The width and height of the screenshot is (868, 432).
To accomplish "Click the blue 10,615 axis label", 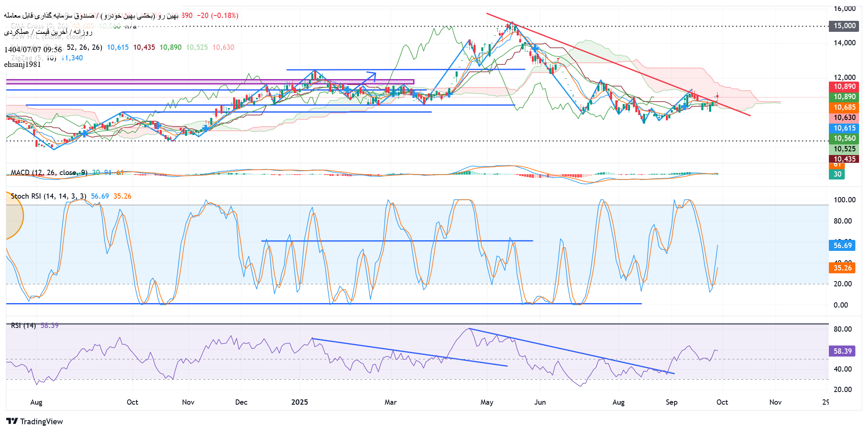I will (844, 128).
